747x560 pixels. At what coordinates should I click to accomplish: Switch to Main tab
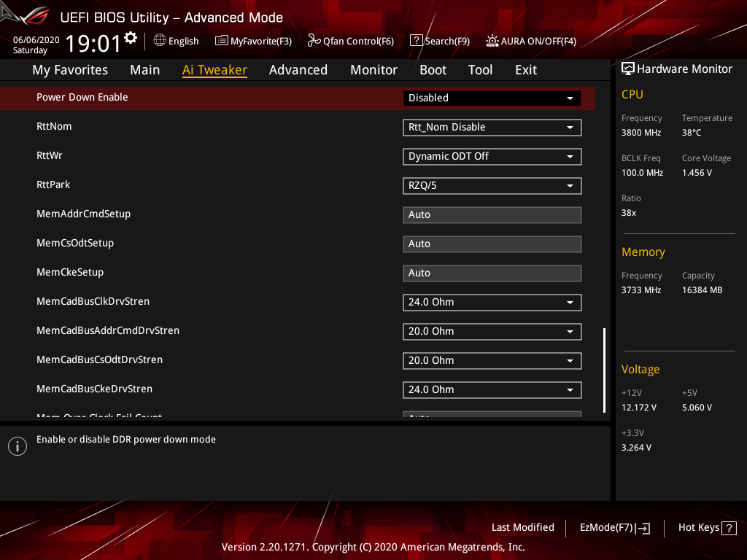point(145,70)
